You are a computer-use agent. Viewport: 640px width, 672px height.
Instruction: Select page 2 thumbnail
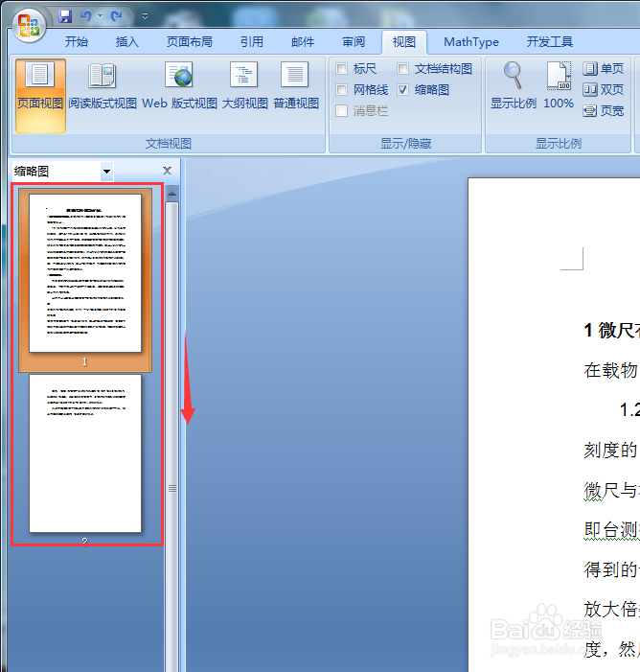[85, 453]
